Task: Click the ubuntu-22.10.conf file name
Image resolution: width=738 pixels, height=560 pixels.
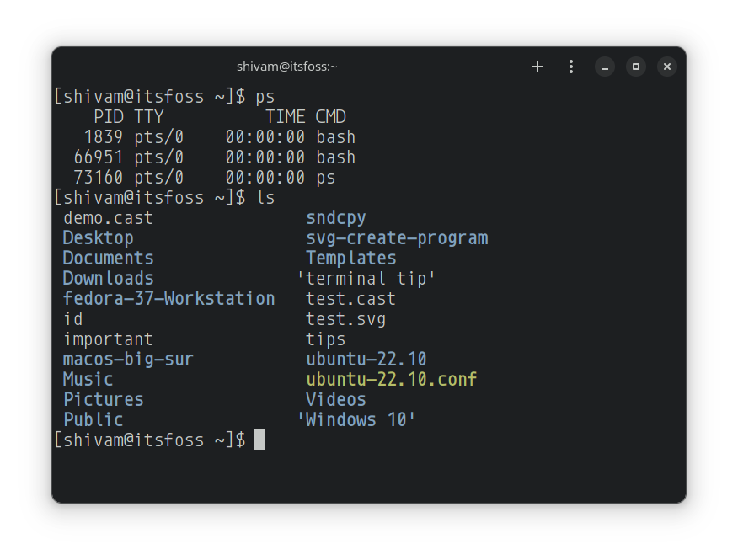Action: click(x=391, y=379)
